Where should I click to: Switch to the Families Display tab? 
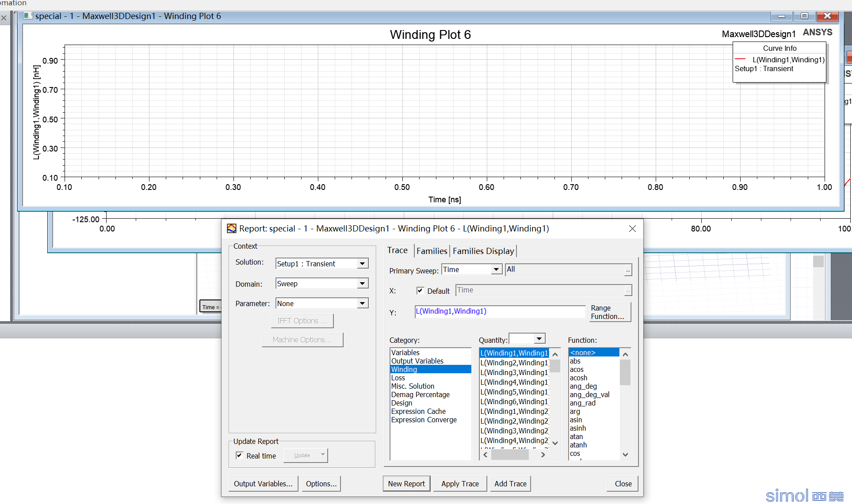coord(483,251)
